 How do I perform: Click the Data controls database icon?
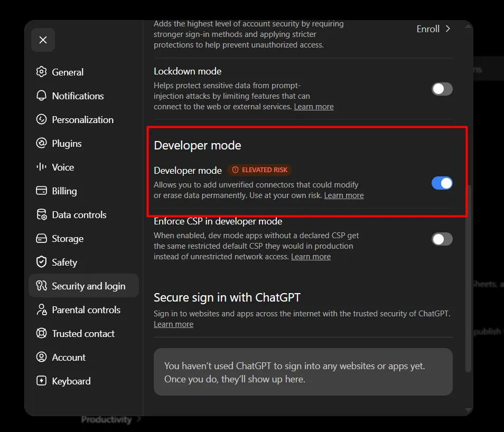pyautogui.click(x=41, y=214)
